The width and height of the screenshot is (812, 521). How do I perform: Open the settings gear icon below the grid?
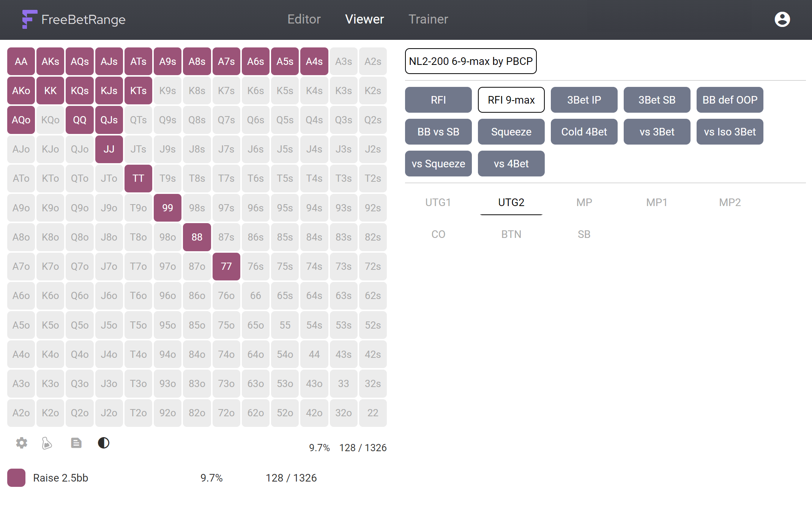tap(22, 443)
